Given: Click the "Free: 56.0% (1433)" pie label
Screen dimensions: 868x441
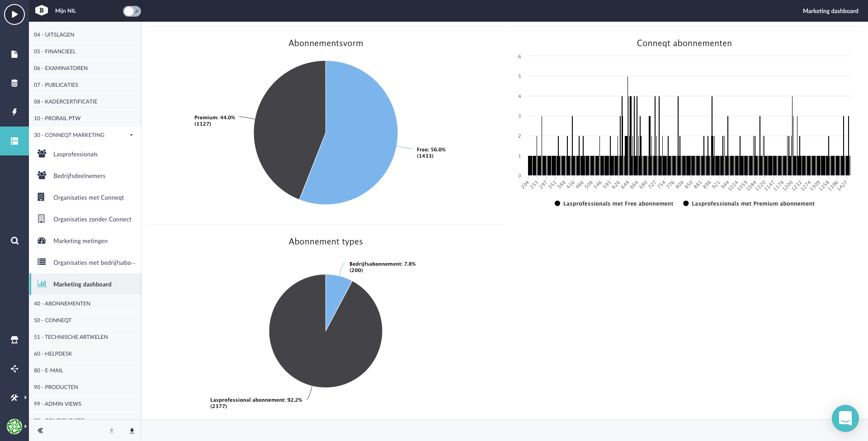Looking at the screenshot, I should coord(431,153).
